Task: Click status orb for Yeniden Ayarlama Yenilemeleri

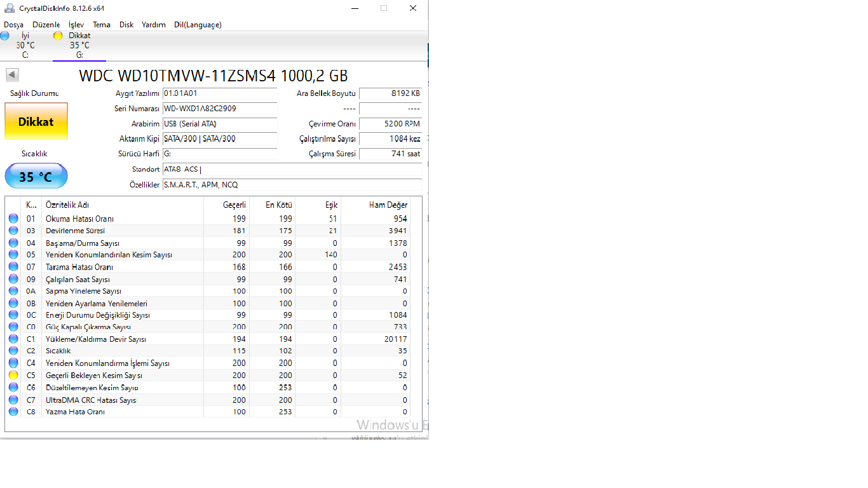Action: point(13,303)
